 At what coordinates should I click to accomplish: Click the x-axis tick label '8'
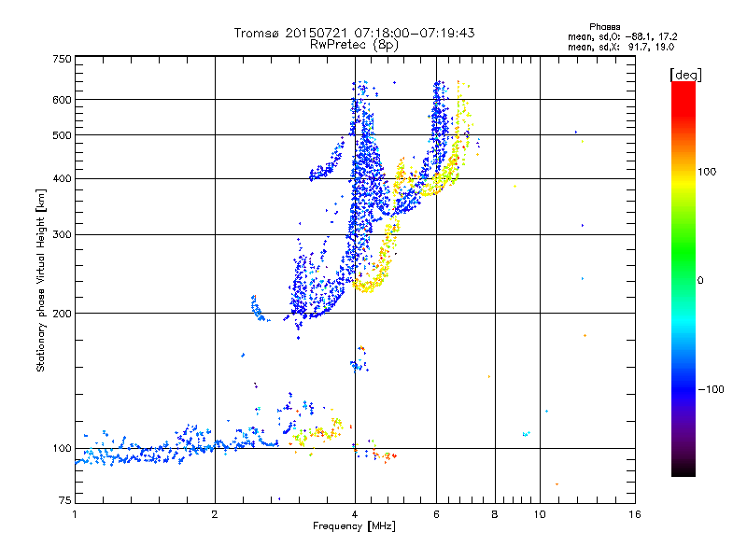[x=495, y=515]
